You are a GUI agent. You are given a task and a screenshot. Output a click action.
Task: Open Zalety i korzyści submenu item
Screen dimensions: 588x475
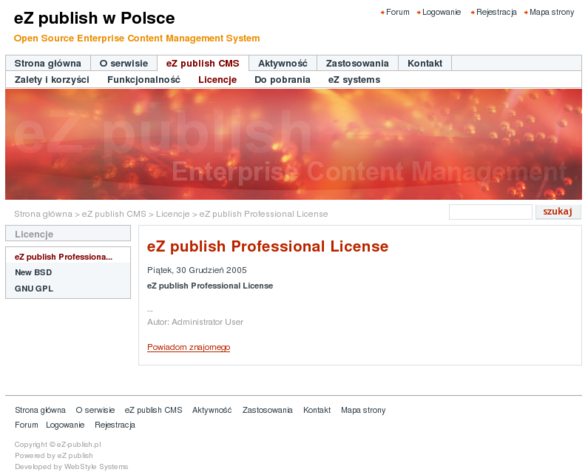[52, 80]
